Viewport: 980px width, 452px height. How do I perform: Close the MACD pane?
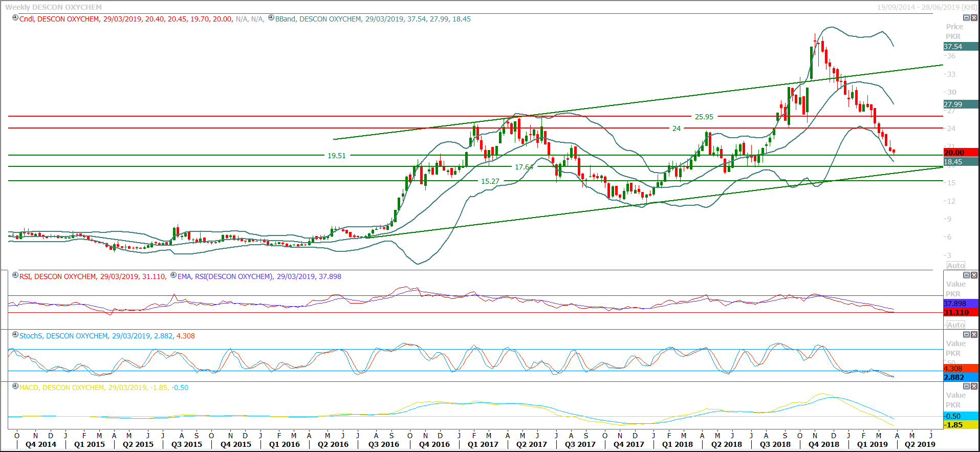coord(974,386)
